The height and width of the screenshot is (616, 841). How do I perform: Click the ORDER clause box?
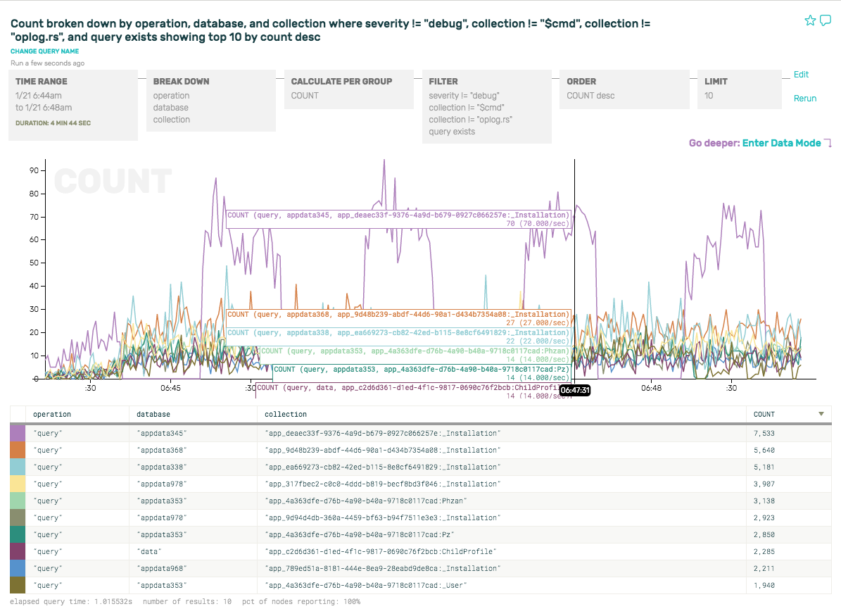coord(624,89)
